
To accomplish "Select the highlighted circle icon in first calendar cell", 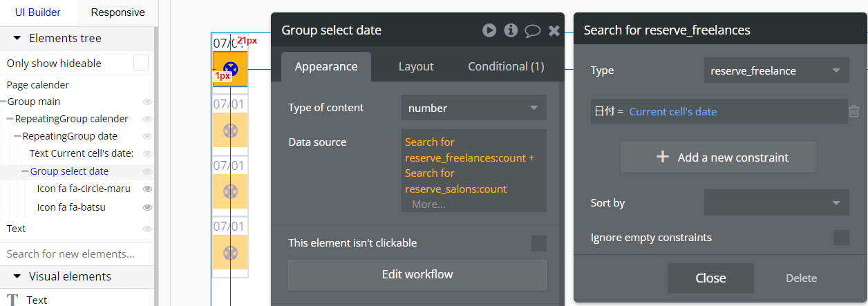I will coord(230,68).
